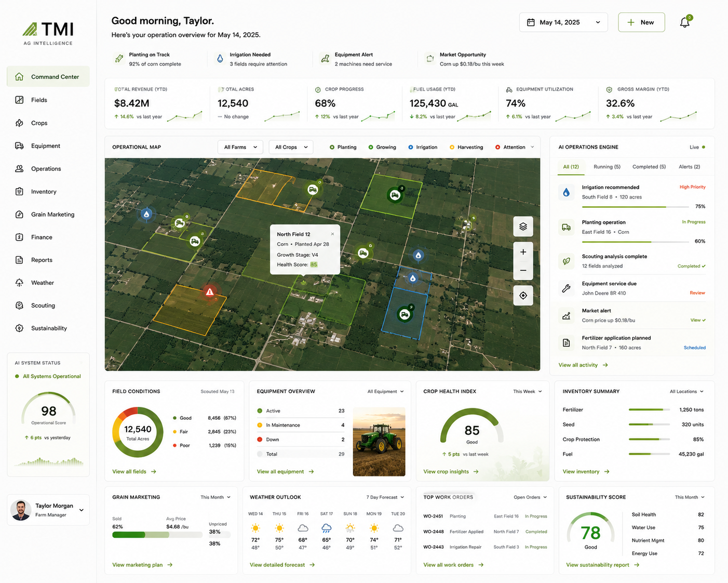Open the Open Orders dropdown
Viewport: 728px width, 583px height.
pyautogui.click(x=530, y=497)
